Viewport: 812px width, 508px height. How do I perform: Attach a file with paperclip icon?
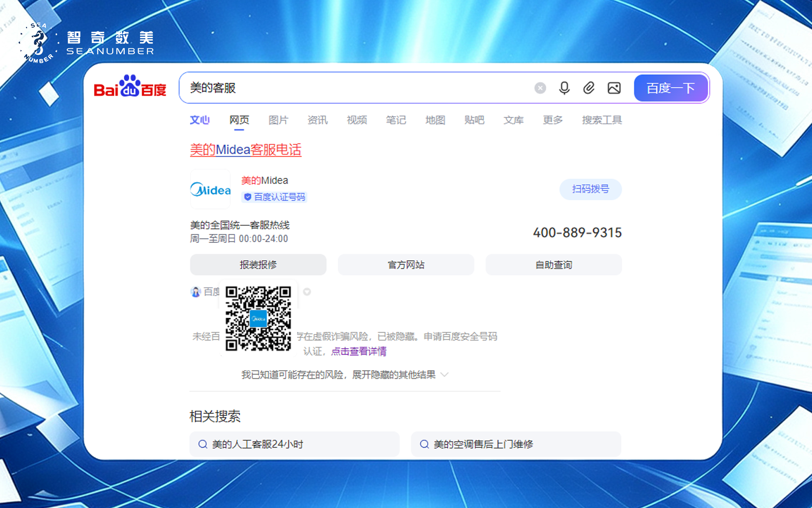tap(589, 88)
